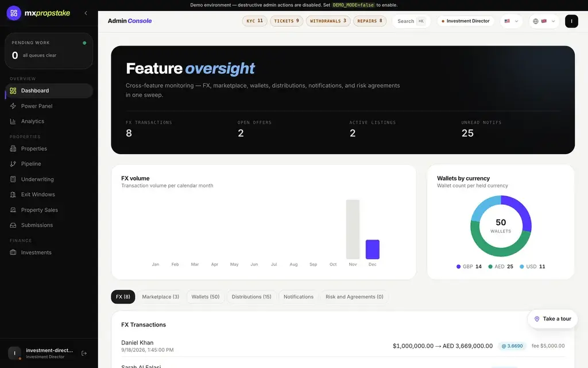
Task: Open Submissions page
Action: click(x=49, y=225)
